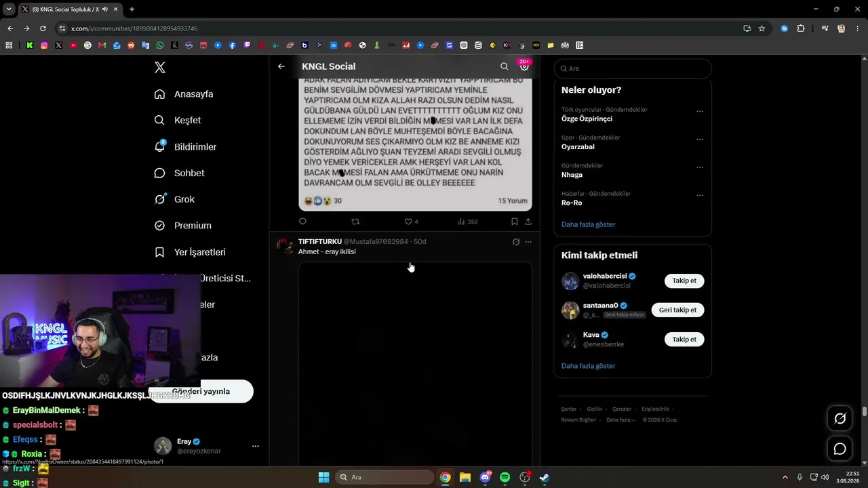Open more options for Nhaga trend
Image resolution: width=868 pixels, height=488 pixels.
click(700, 167)
